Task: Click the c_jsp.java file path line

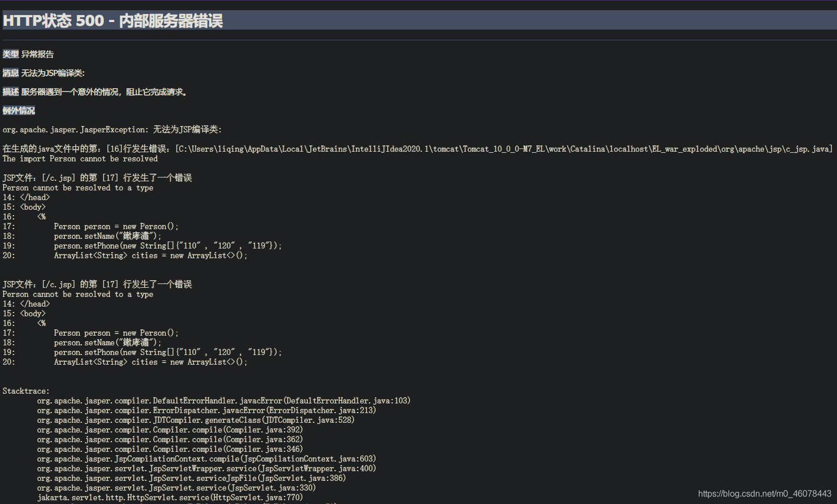Action: click(x=417, y=149)
